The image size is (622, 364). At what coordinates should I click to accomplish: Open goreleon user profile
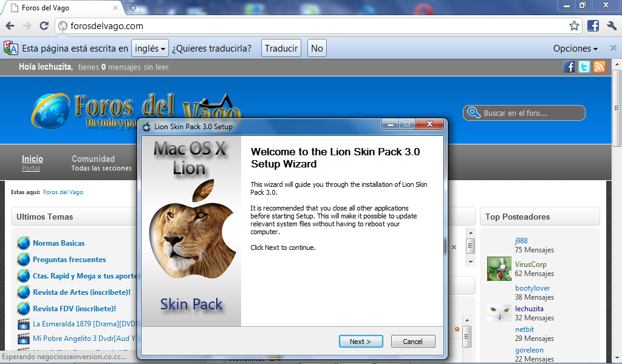click(529, 350)
